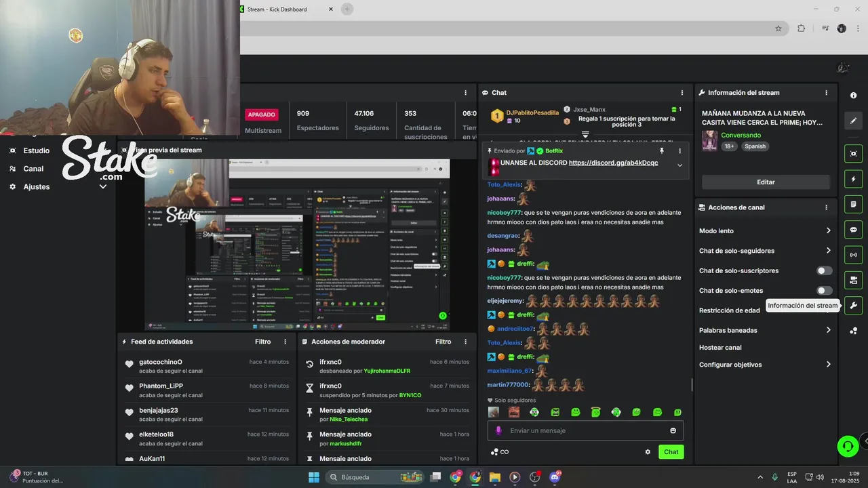The width and height of the screenshot is (868, 488).
Task: Open Chat panel three-dot options menu
Action: coord(682,93)
